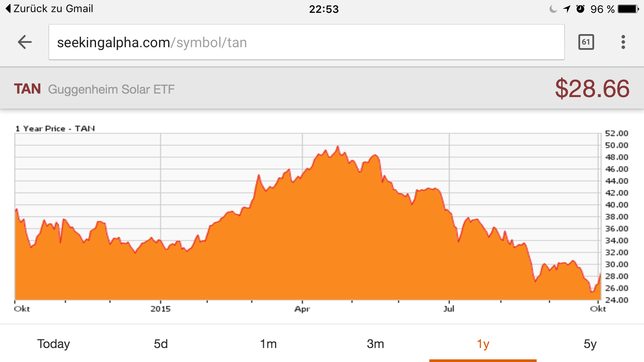644x362 pixels.
Task: Show the 3m price chart
Action: click(x=375, y=344)
